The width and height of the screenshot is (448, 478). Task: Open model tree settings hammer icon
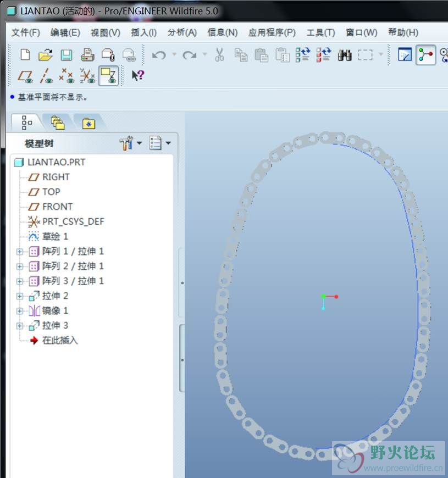pos(126,143)
